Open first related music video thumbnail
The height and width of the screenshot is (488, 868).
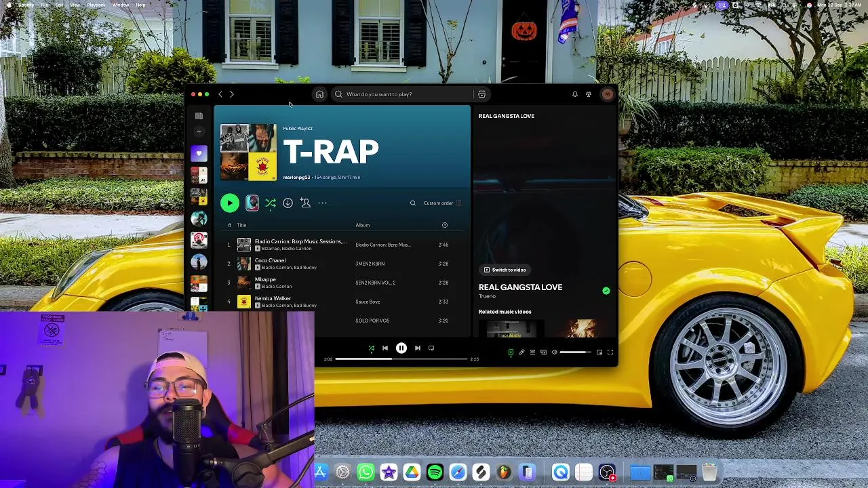511,329
